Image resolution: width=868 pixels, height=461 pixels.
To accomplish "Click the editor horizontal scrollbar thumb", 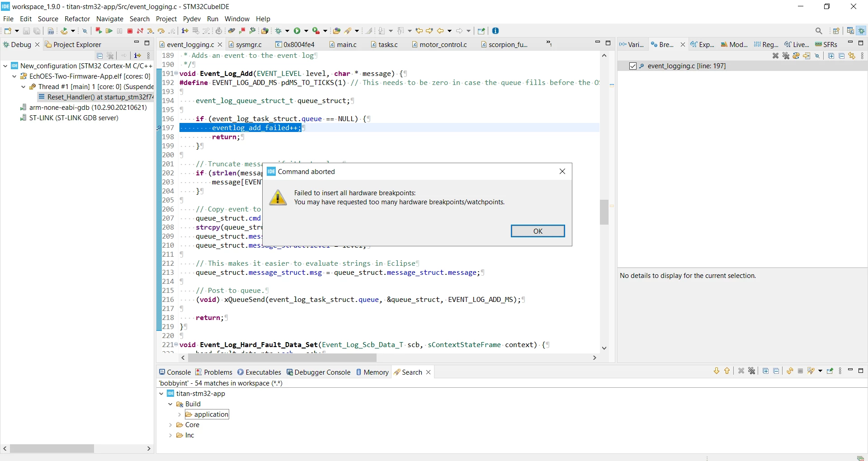I will [282, 358].
